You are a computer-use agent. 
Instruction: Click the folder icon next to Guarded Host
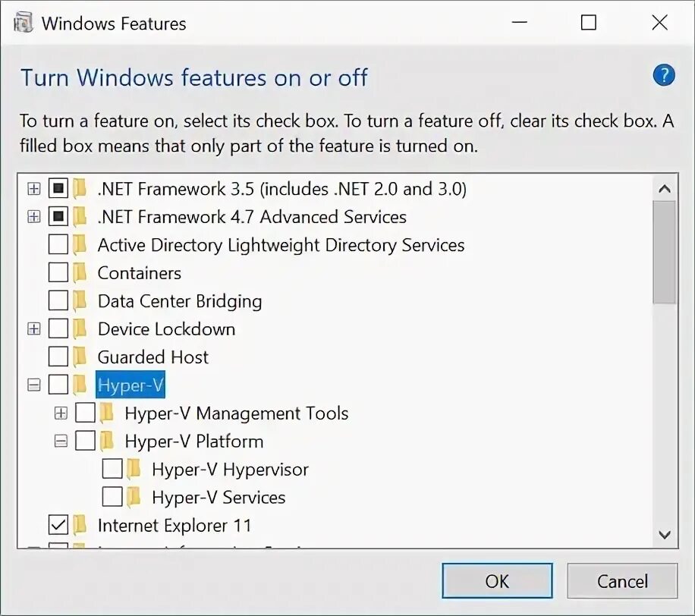80,357
